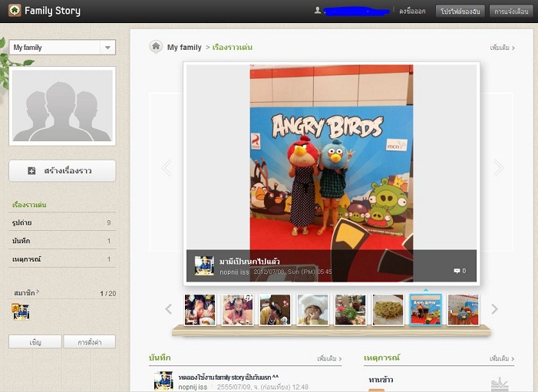This screenshot has width=538, height=392.
Task: Click เพิ่มเติม link at top right
Action: coord(503,48)
